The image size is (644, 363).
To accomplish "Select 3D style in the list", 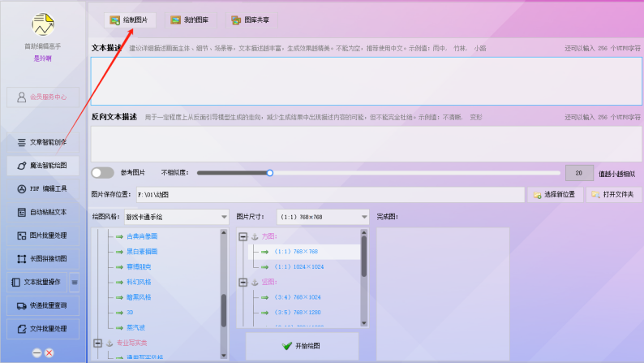I will [130, 313].
